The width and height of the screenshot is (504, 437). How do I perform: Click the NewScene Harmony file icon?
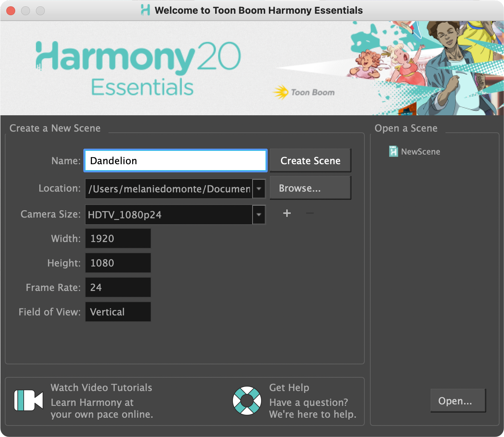(393, 151)
